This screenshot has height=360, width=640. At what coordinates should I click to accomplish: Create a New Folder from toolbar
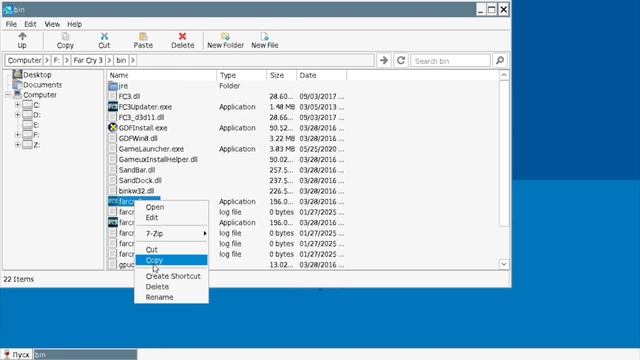pyautogui.click(x=225, y=40)
